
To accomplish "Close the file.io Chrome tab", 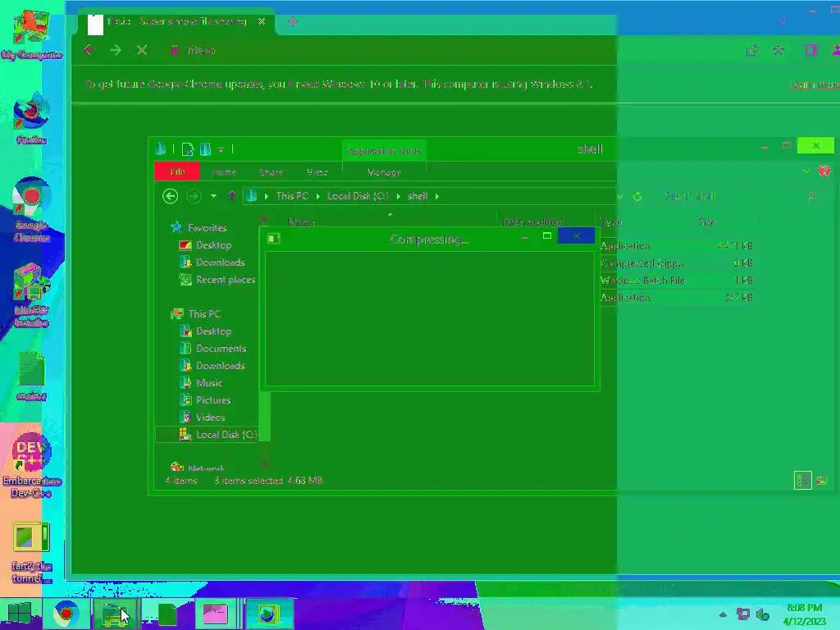I will pyautogui.click(x=262, y=21).
